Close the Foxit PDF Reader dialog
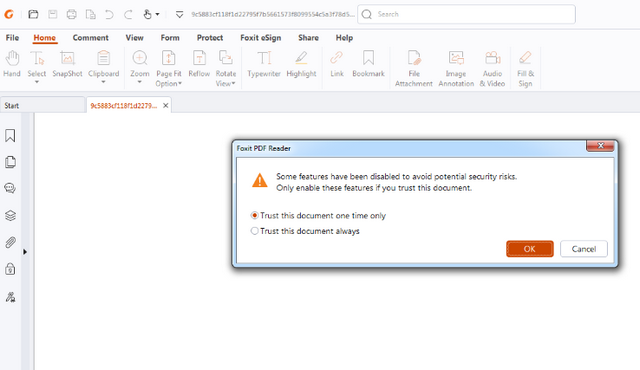Viewport: 640px width, 370px height. point(600,146)
